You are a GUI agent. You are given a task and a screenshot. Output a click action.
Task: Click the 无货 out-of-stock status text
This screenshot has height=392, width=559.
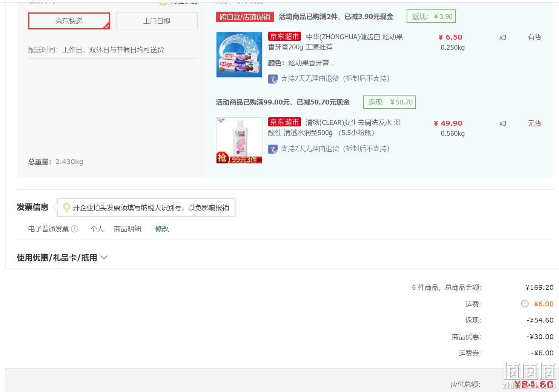pos(534,123)
